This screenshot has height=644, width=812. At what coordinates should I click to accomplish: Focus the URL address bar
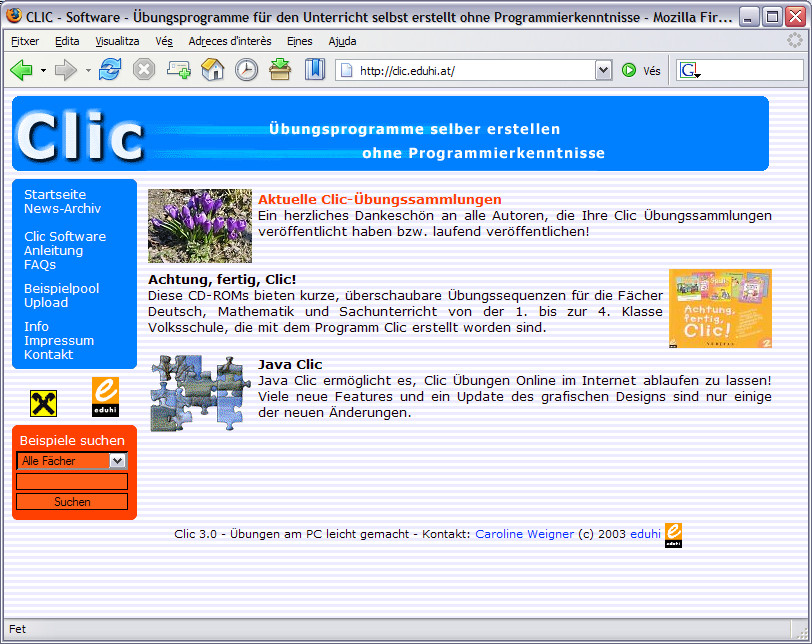[x=474, y=70]
